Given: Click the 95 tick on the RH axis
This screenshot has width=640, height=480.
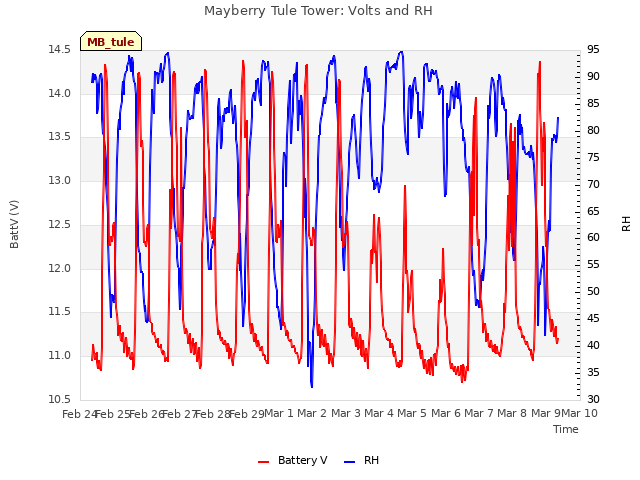Looking at the screenshot, I should coord(593,50).
